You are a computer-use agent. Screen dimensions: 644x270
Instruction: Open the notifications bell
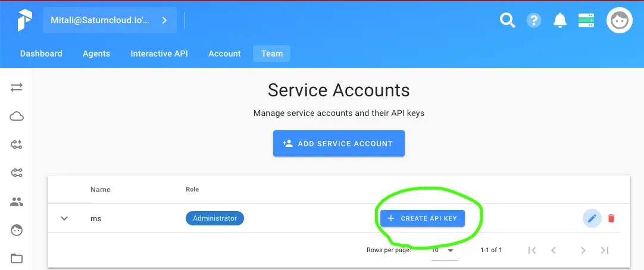point(559,21)
